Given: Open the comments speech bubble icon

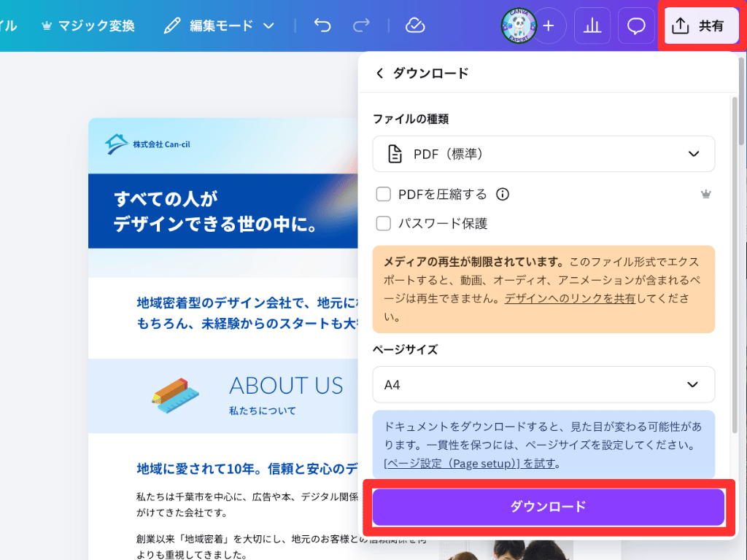Looking at the screenshot, I should click(635, 25).
